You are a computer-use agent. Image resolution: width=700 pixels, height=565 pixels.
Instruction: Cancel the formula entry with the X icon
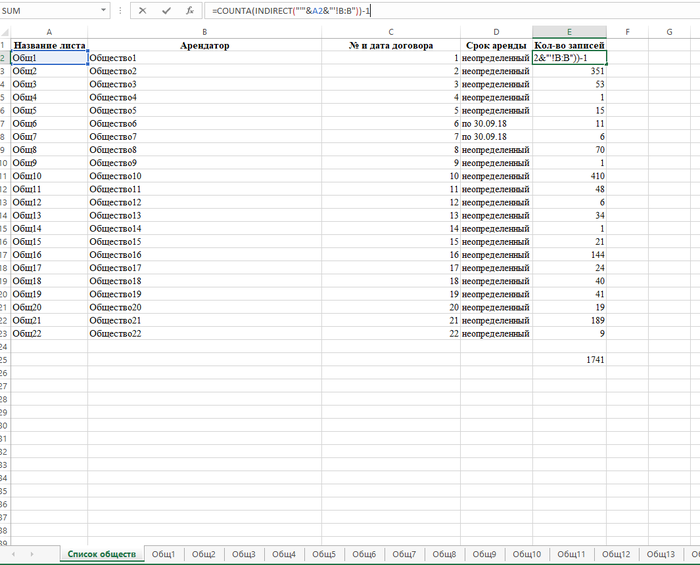(x=142, y=11)
